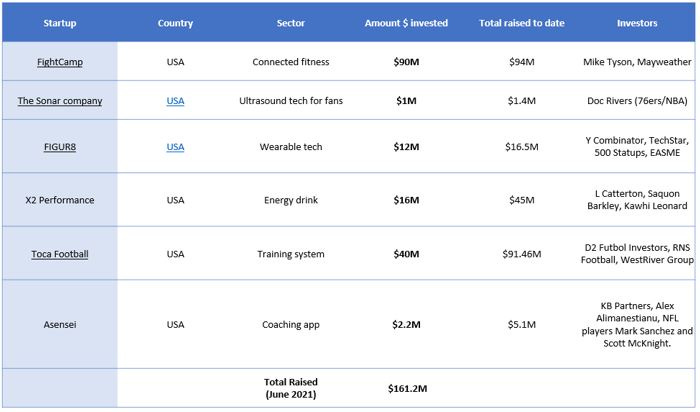
Task: Select the Training system sector cell
Action: click(x=291, y=254)
